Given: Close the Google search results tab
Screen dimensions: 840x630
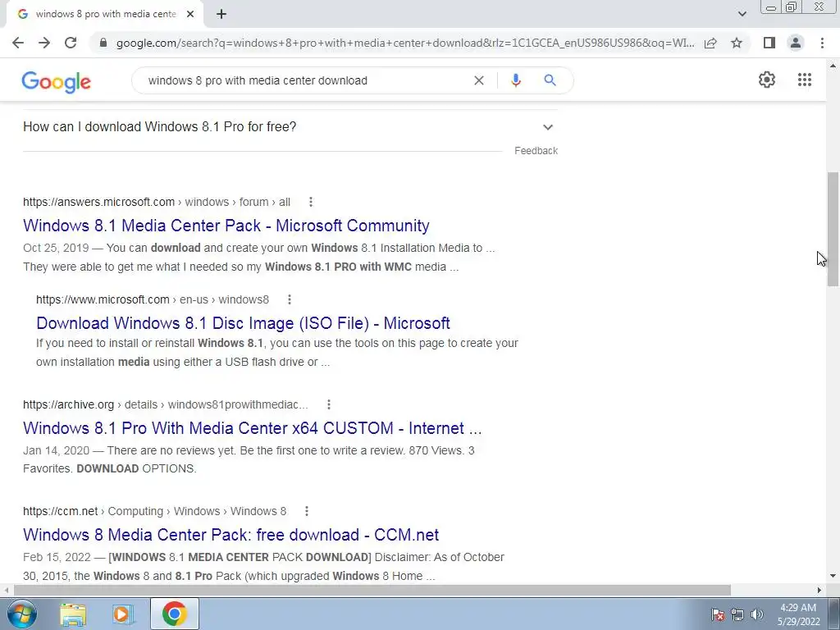Looking at the screenshot, I should click(x=190, y=14).
